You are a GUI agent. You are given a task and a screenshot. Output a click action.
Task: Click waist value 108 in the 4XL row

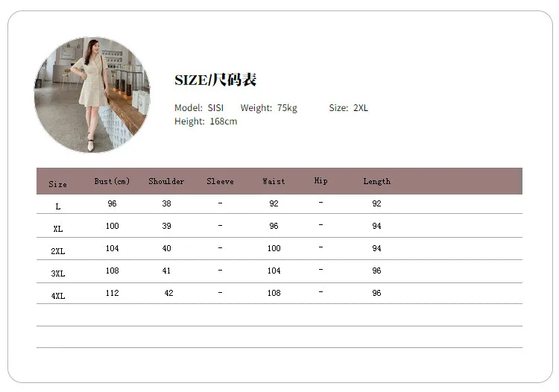(274, 293)
